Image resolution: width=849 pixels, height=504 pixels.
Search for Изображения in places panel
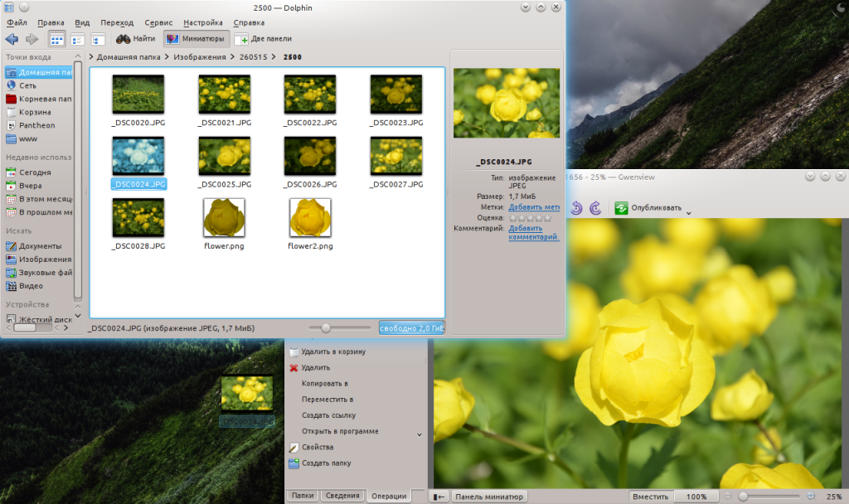point(38,259)
